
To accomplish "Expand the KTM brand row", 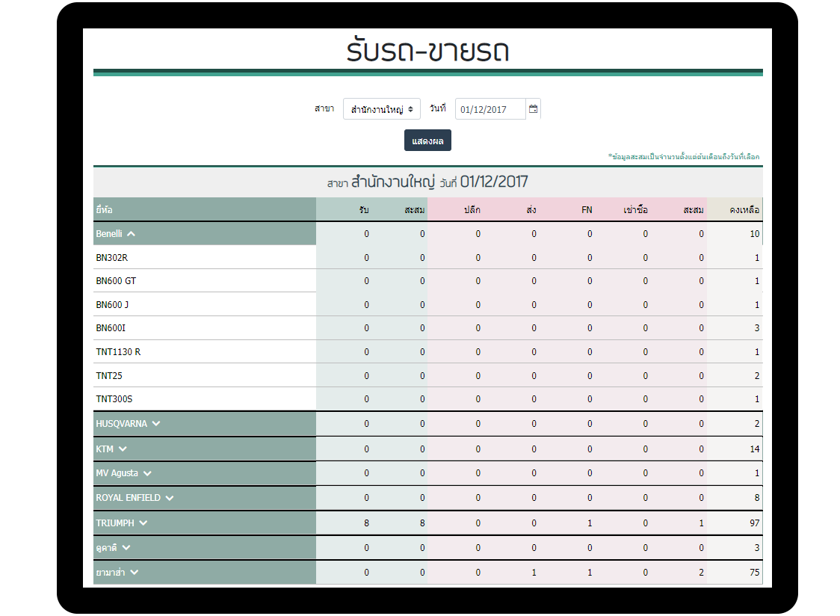I will (123, 449).
